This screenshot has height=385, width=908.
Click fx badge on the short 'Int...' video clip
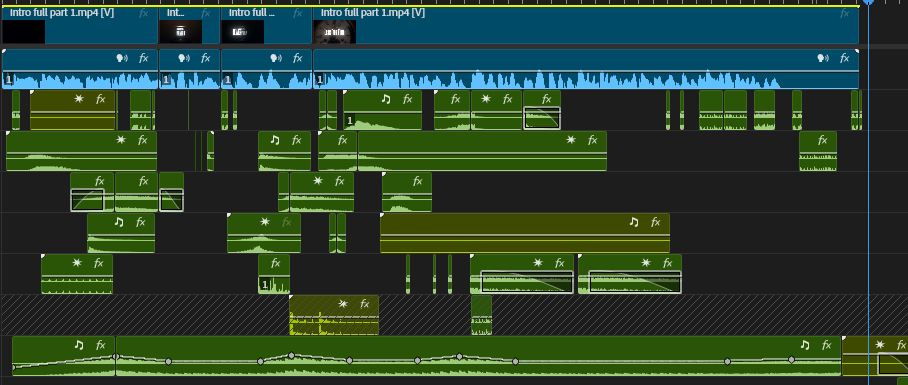[x=206, y=13]
